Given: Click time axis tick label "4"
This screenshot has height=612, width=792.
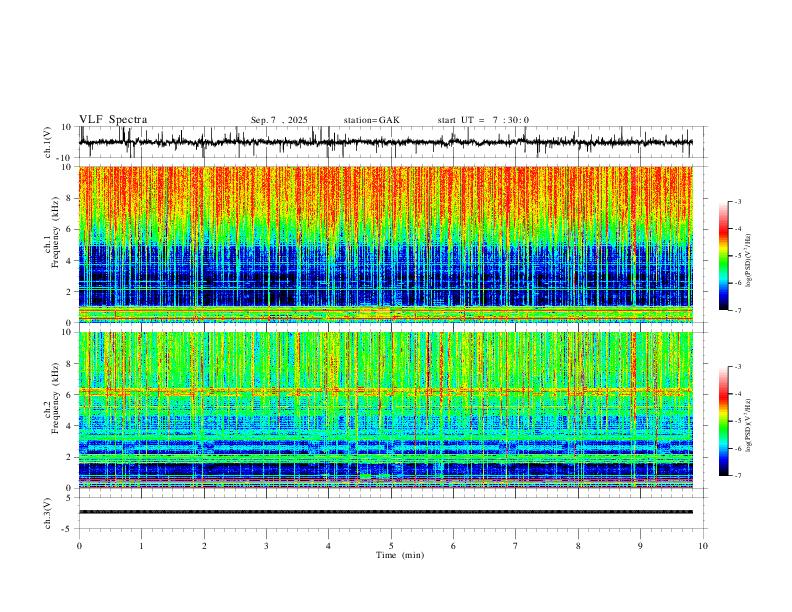Looking at the screenshot, I should coord(328,546).
